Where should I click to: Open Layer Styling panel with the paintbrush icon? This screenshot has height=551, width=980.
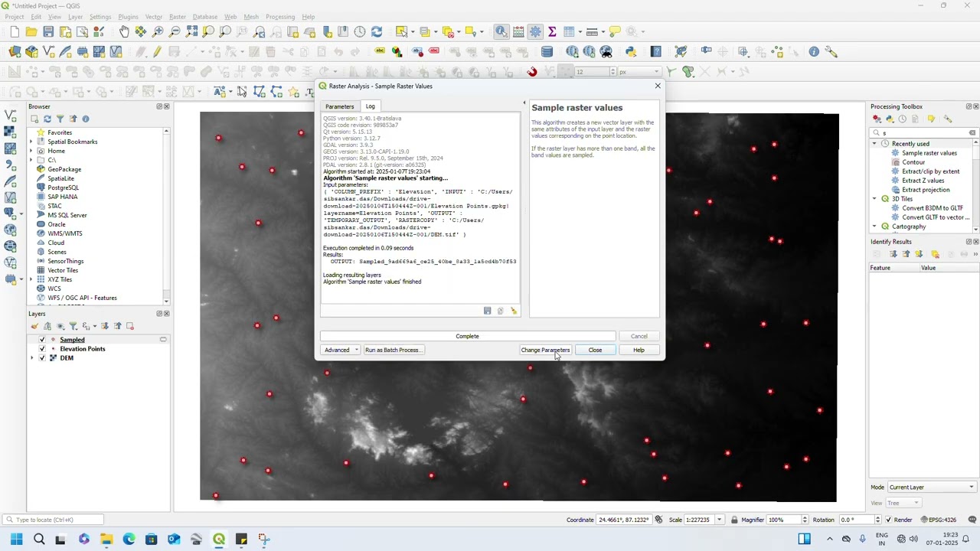tap(34, 326)
